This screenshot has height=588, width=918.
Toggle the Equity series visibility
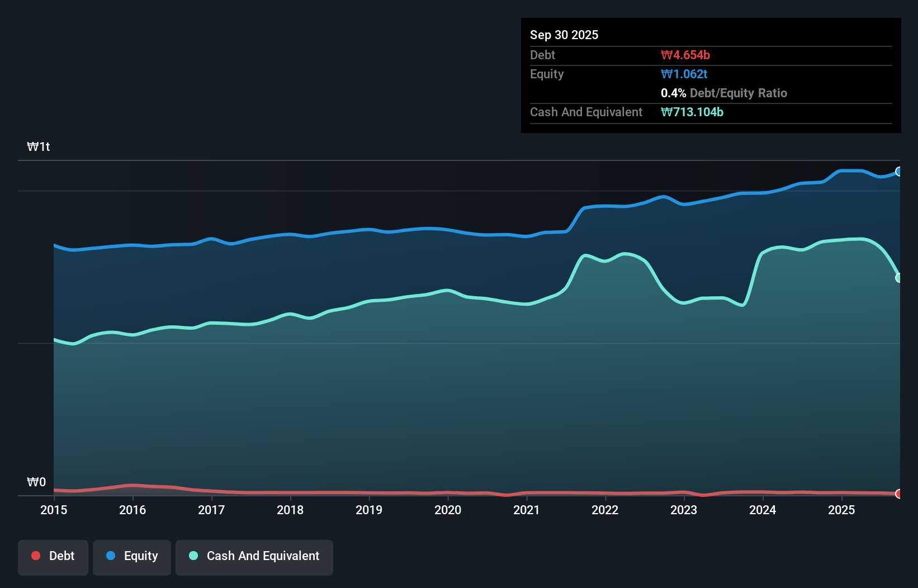click(x=132, y=557)
